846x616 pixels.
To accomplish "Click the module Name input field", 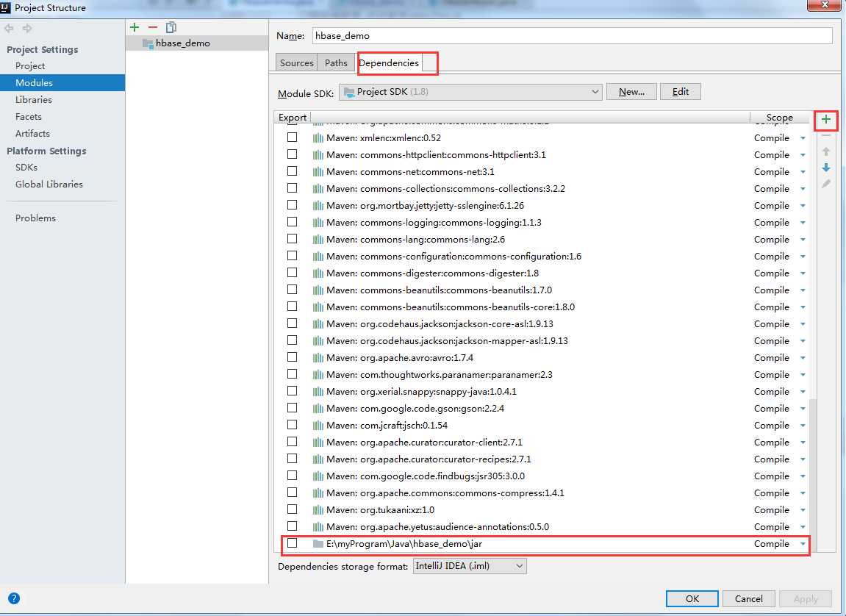I will (x=572, y=35).
